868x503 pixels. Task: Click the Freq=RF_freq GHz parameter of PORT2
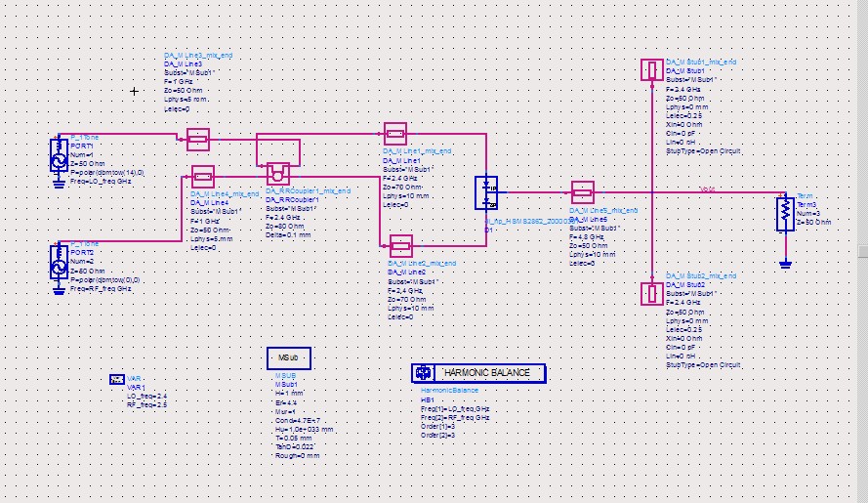tap(101, 289)
